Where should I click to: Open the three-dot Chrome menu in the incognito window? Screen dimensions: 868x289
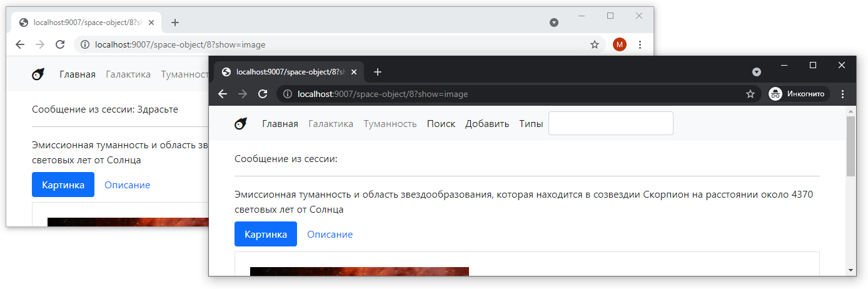(x=842, y=94)
